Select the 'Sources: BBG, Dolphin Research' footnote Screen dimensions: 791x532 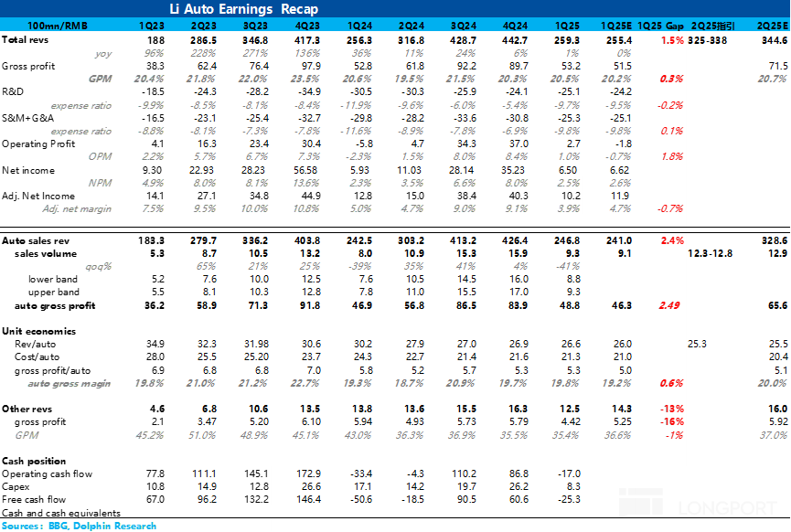pyautogui.click(x=80, y=526)
